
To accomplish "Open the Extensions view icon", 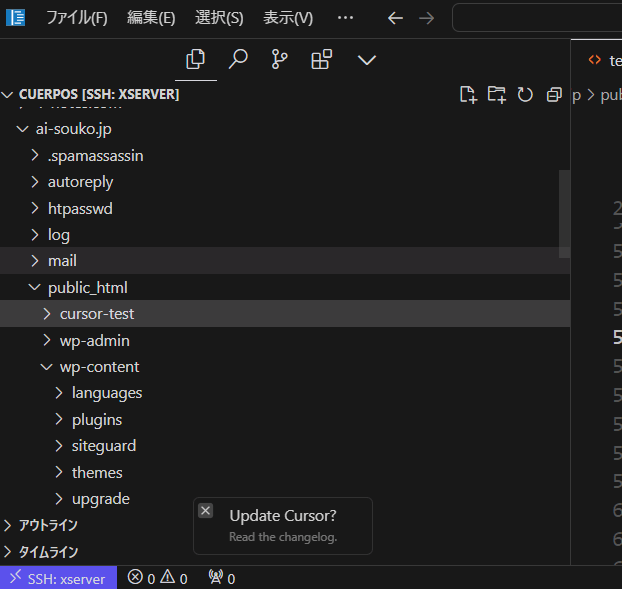I will [x=322, y=60].
